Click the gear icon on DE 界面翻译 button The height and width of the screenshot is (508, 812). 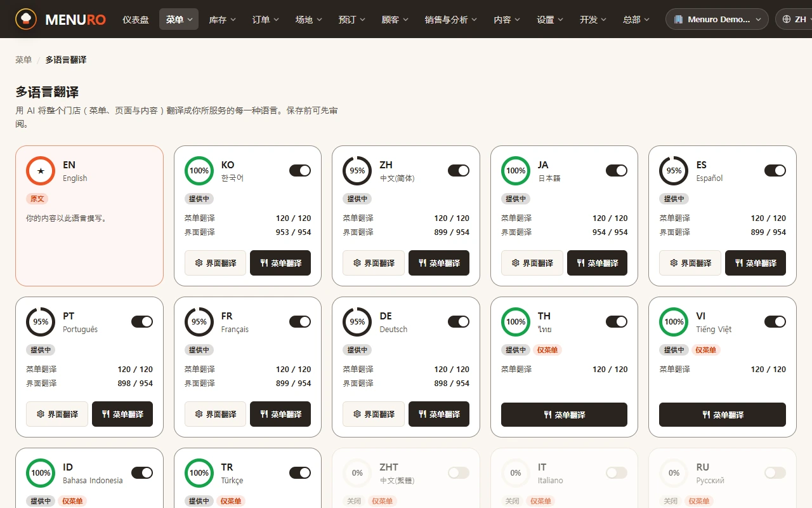pos(357,414)
